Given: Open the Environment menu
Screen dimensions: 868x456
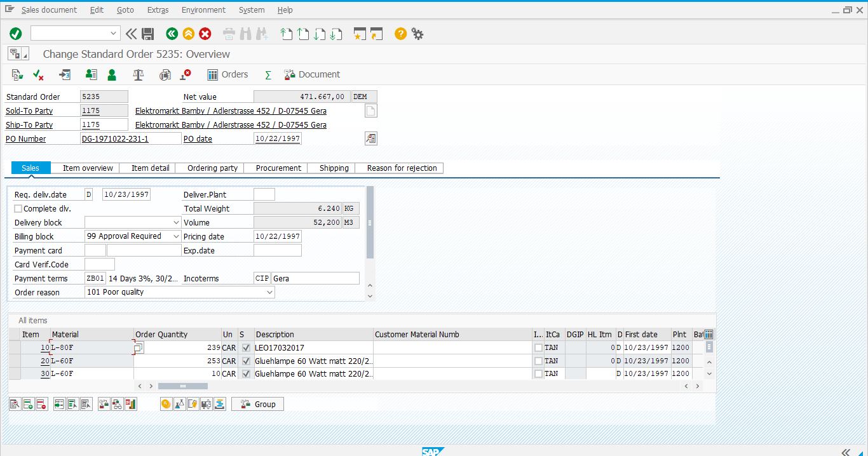Looking at the screenshot, I should click(x=203, y=10).
